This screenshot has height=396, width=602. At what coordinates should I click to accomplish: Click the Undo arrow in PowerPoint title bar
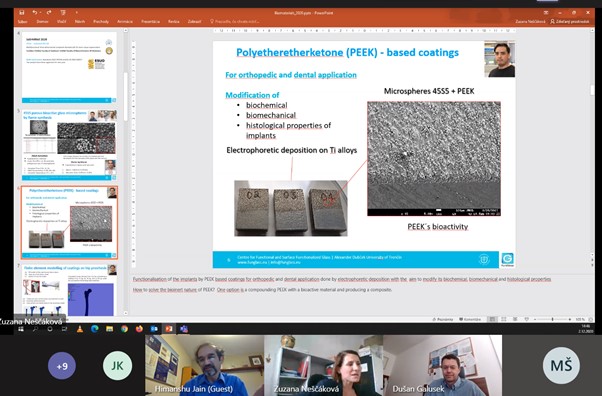pyautogui.click(x=35, y=13)
